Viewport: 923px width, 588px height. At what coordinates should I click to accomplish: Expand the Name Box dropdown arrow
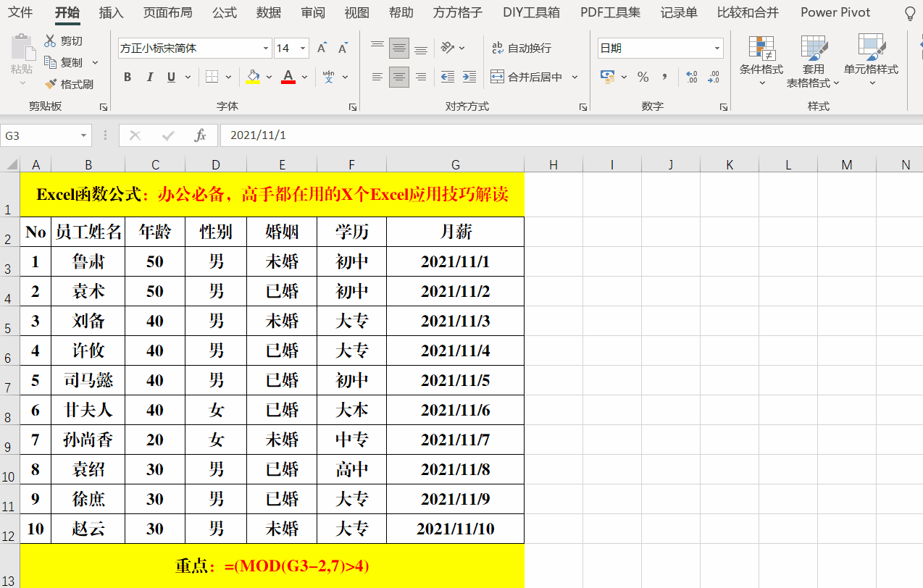tap(84, 135)
